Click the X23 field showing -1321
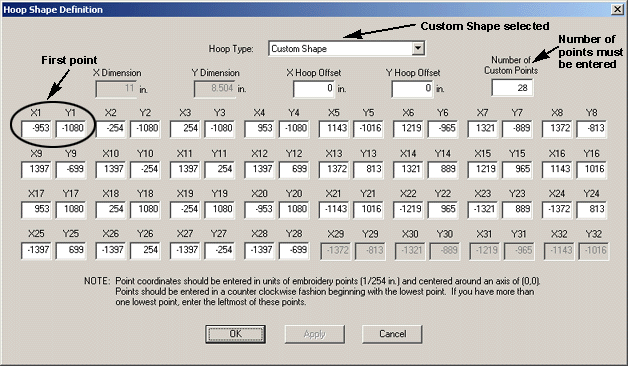The image size is (628, 366). pos(483,210)
